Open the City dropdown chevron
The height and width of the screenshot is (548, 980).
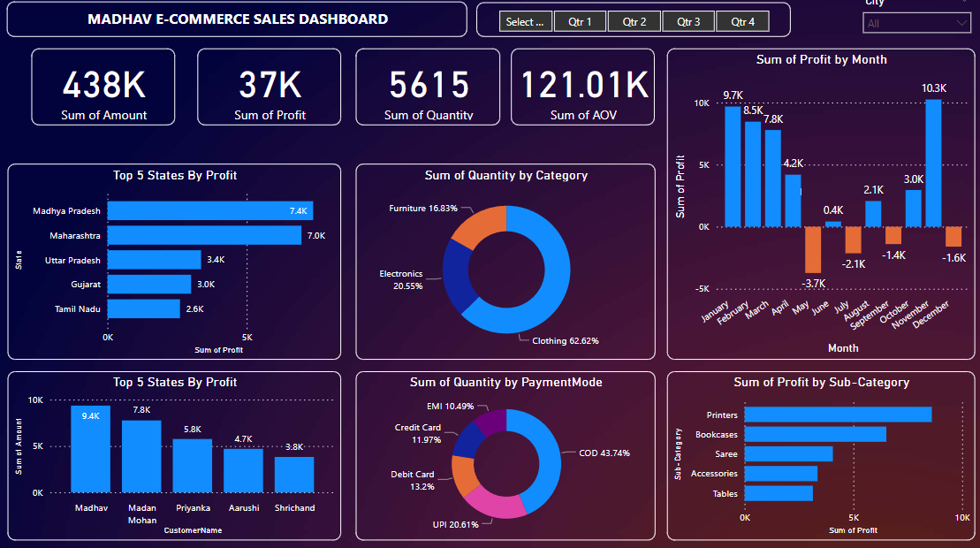click(962, 24)
